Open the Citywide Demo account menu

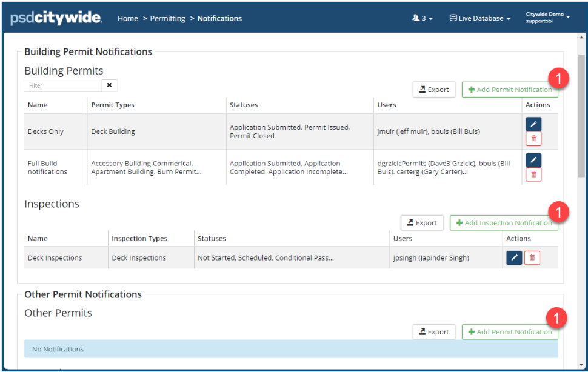point(548,17)
